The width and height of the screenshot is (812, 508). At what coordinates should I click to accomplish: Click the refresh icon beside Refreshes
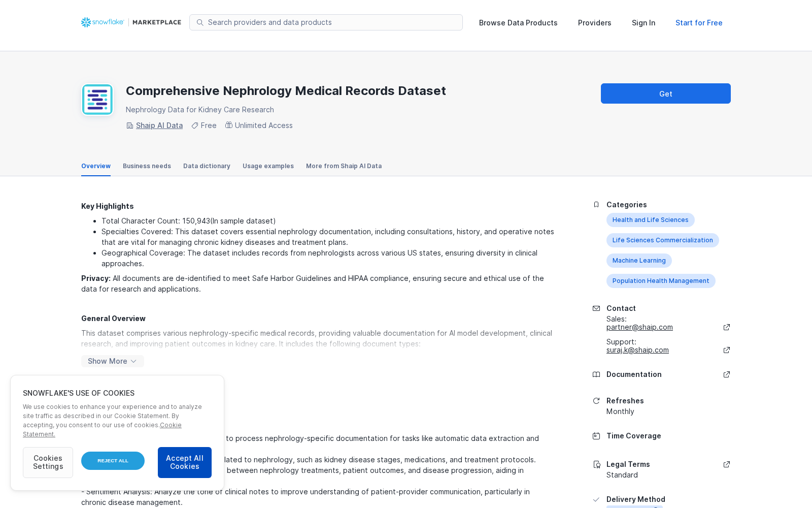click(596, 401)
